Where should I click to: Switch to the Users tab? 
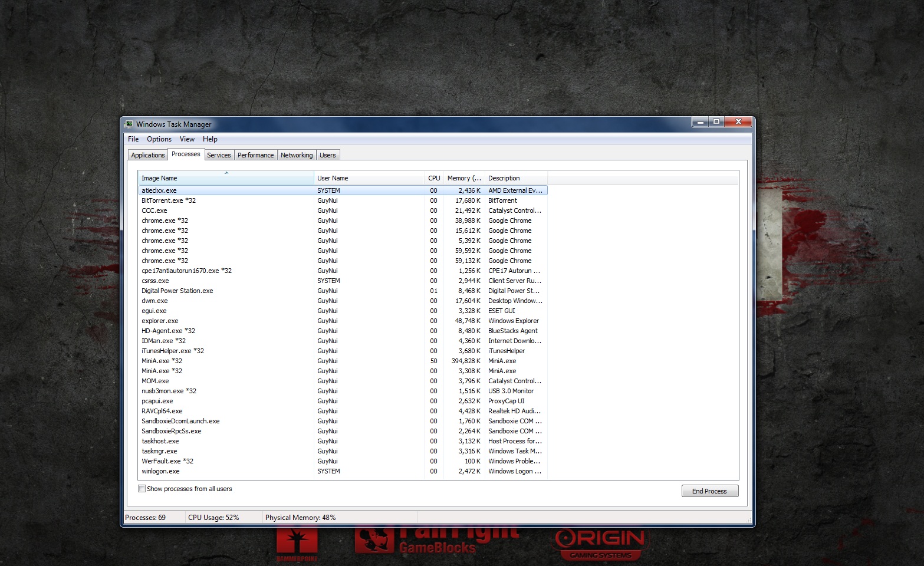[328, 155]
